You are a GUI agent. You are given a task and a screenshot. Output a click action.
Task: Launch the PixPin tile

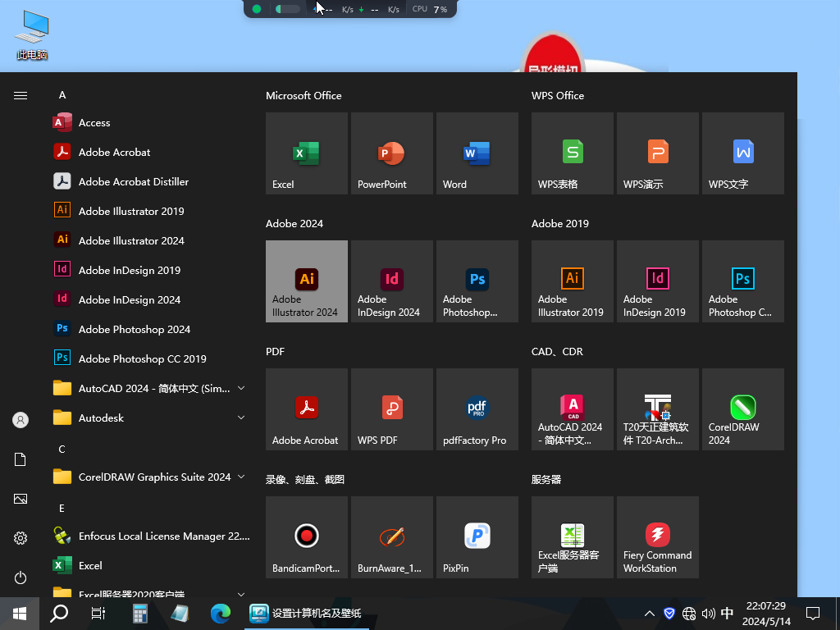(477, 537)
